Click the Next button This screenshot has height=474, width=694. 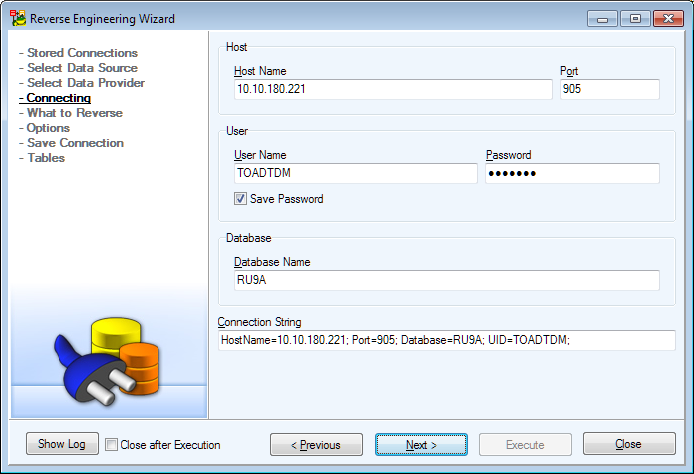coord(421,444)
